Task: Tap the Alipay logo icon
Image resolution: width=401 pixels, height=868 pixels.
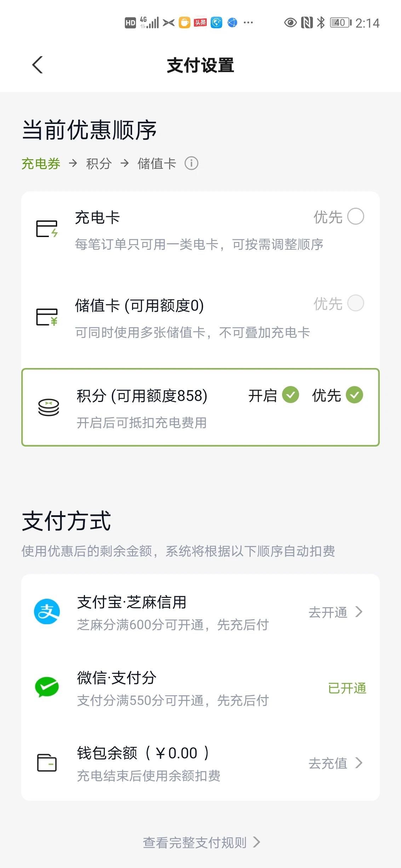Action: pos(47,611)
